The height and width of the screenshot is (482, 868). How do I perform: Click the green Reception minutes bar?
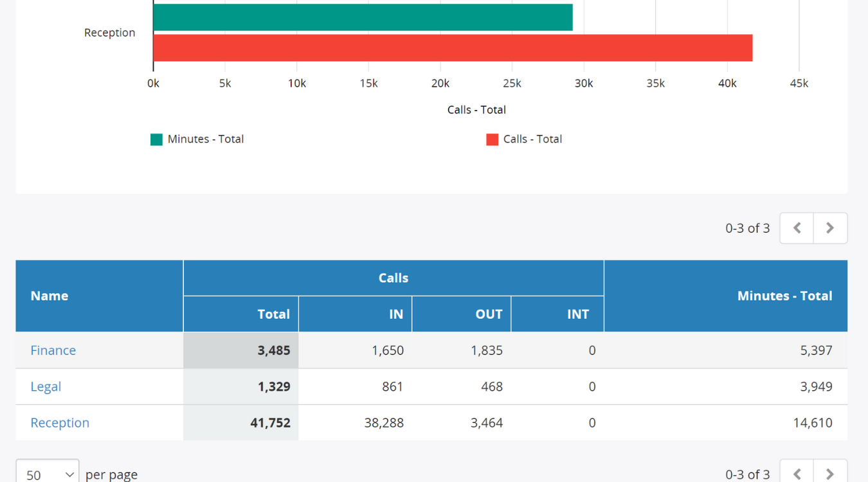[x=363, y=17]
